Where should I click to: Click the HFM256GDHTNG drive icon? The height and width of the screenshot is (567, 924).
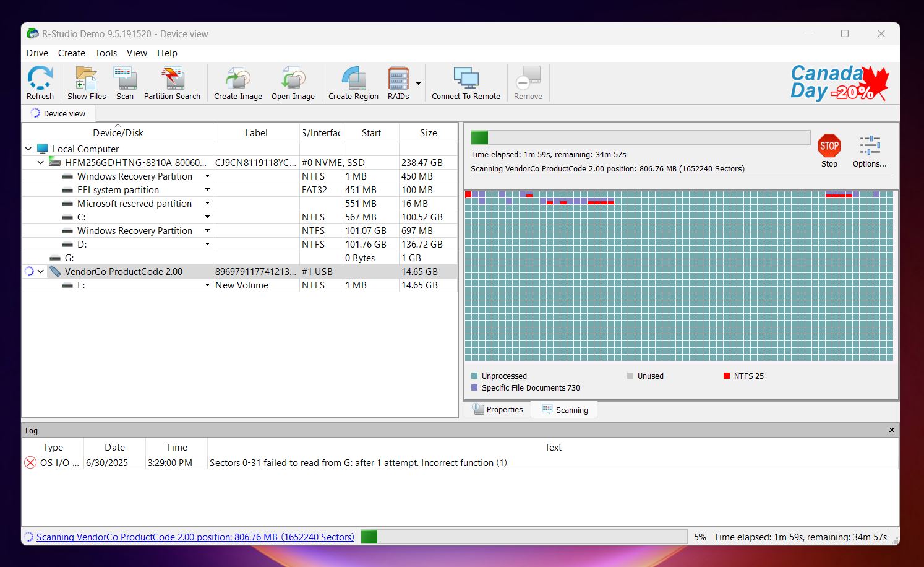coord(55,162)
